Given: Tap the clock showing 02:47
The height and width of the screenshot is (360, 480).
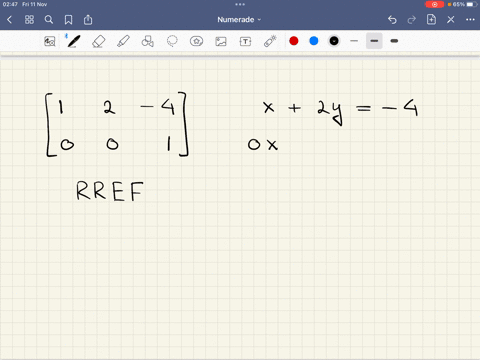Looking at the screenshot, I should point(10,4).
